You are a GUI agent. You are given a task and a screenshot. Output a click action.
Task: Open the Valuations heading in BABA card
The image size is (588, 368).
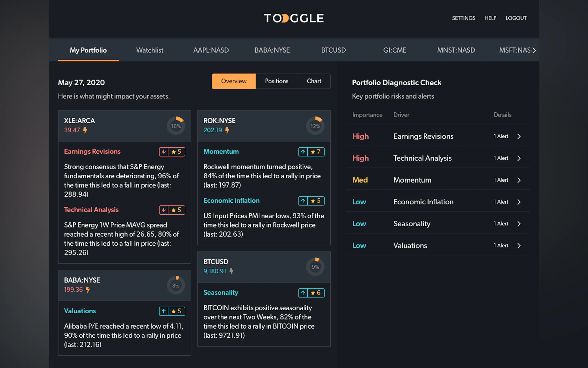click(x=80, y=311)
